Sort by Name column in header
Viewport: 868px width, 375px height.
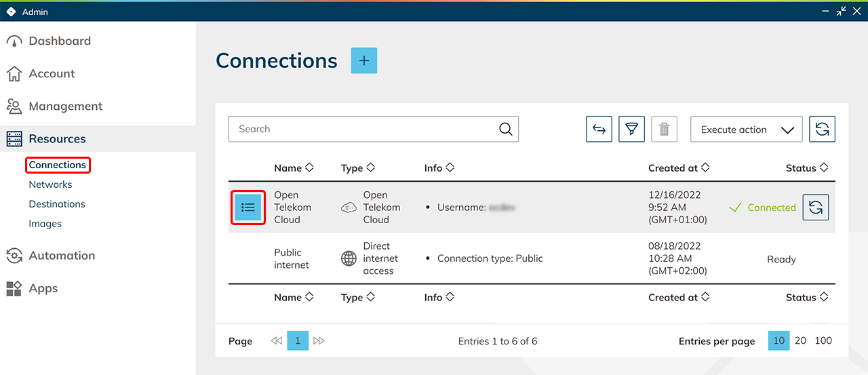pos(294,168)
